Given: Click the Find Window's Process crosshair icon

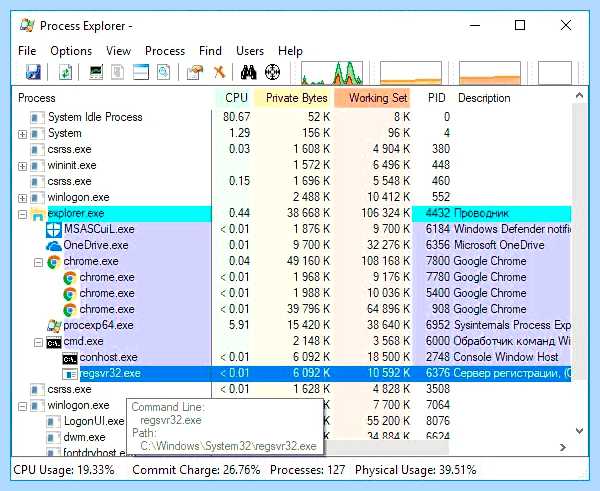Looking at the screenshot, I should [272, 72].
